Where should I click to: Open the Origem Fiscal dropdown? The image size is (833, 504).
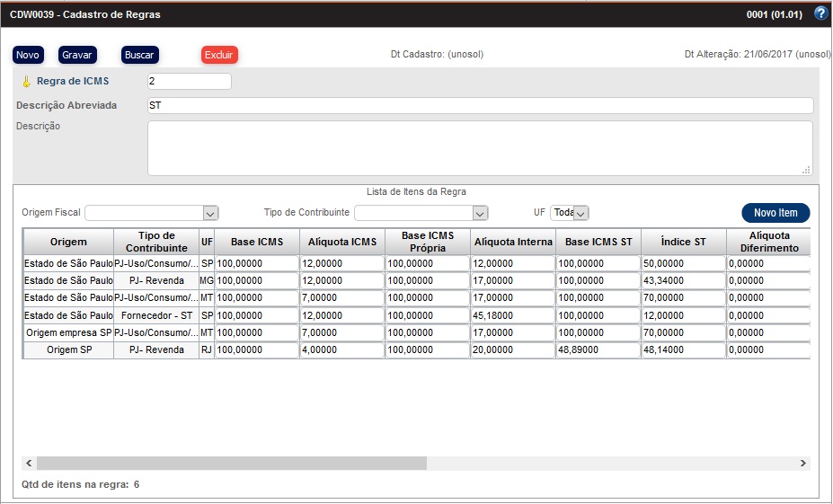point(210,213)
